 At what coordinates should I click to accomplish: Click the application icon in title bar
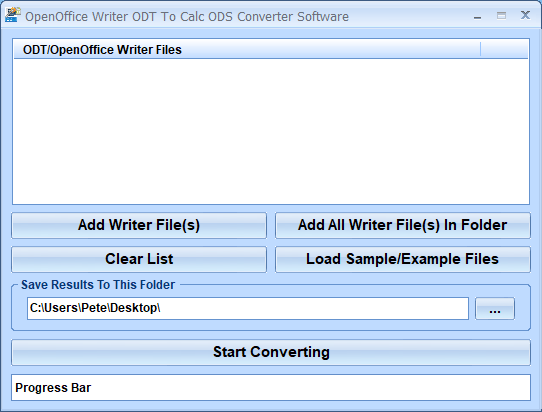13,15
